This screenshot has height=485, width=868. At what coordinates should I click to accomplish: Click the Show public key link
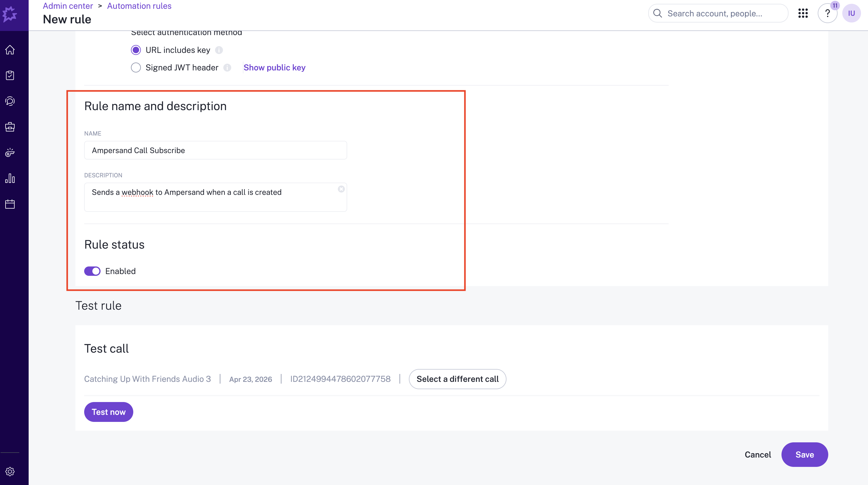pos(275,68)
